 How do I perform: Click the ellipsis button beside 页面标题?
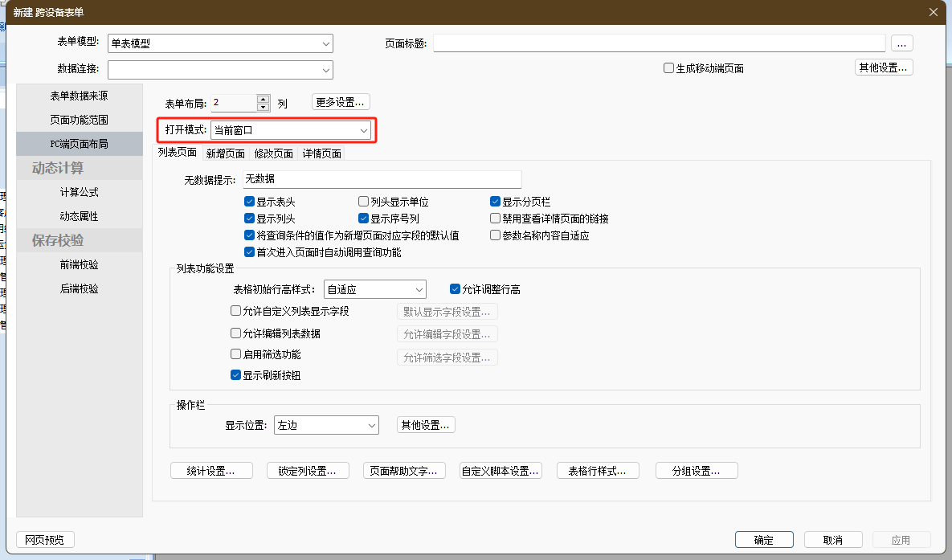902,43
